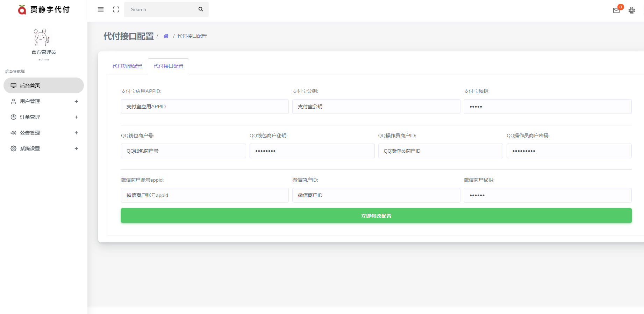Open the 用户管理 sidebar menu
The image size is (644, 314).
click(44, 101)
